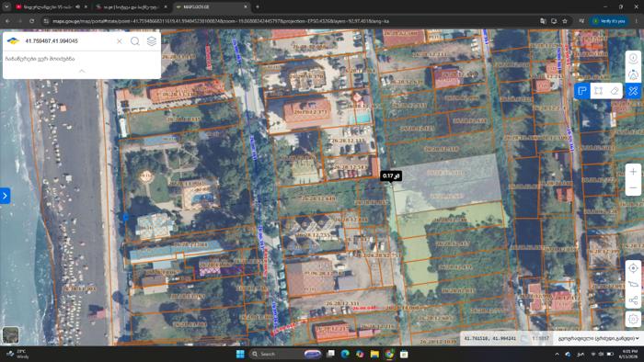The image size is (644, 362).
Task: Open the Windows Start menu
Action: 240,354
